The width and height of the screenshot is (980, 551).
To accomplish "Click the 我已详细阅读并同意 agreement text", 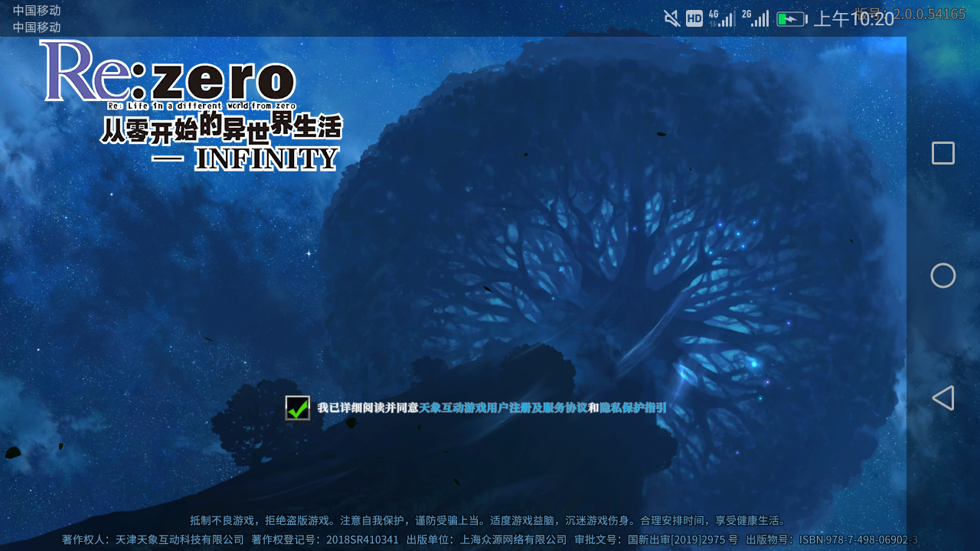I will 368,408.
